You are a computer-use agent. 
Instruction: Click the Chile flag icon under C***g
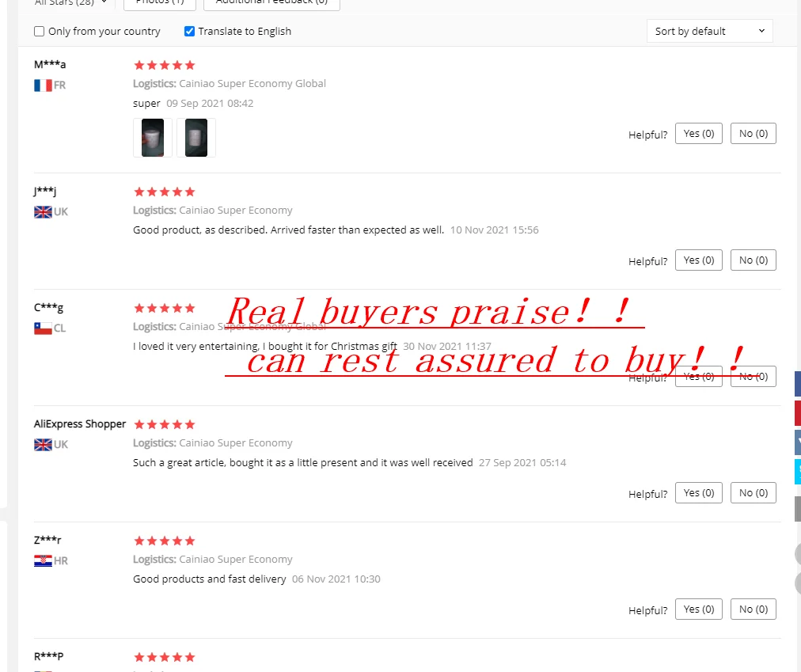tap(43, 328)
